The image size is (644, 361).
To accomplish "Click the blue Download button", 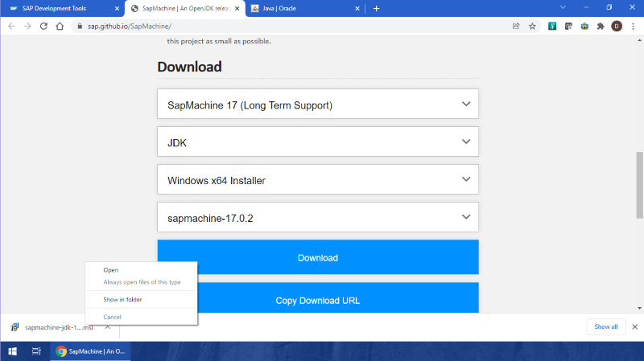I will click(318, 257).
